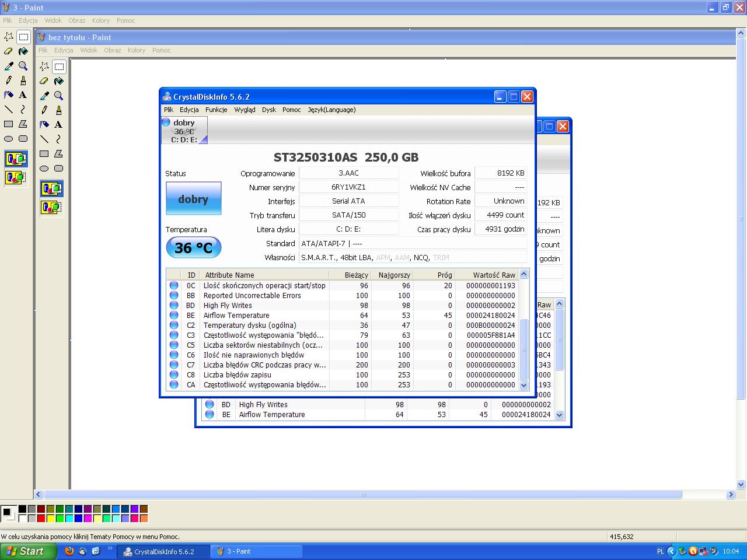Choose the Curve tool in 3 - Paint toolbox

(23, 110)
